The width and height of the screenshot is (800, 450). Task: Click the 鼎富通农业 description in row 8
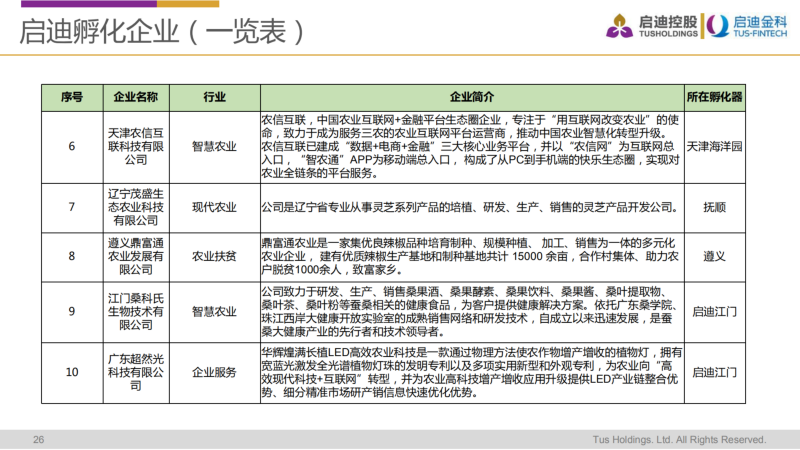click(x=471, y=257)
